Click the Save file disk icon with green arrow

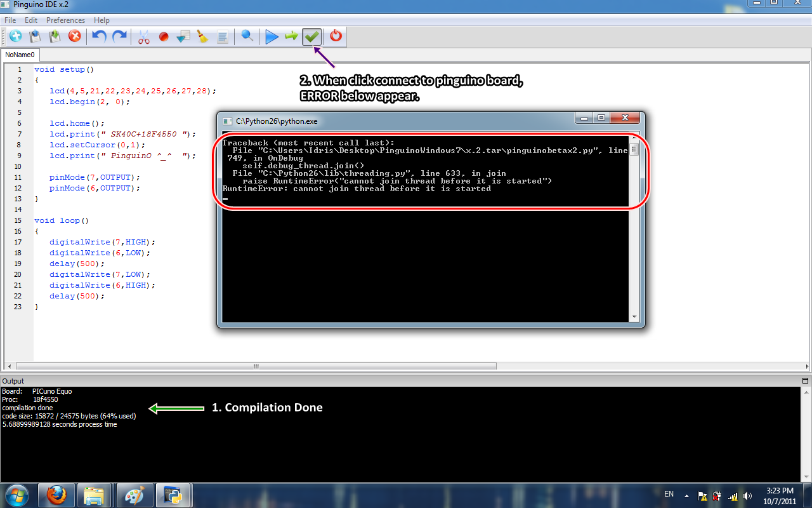[55, 37]
